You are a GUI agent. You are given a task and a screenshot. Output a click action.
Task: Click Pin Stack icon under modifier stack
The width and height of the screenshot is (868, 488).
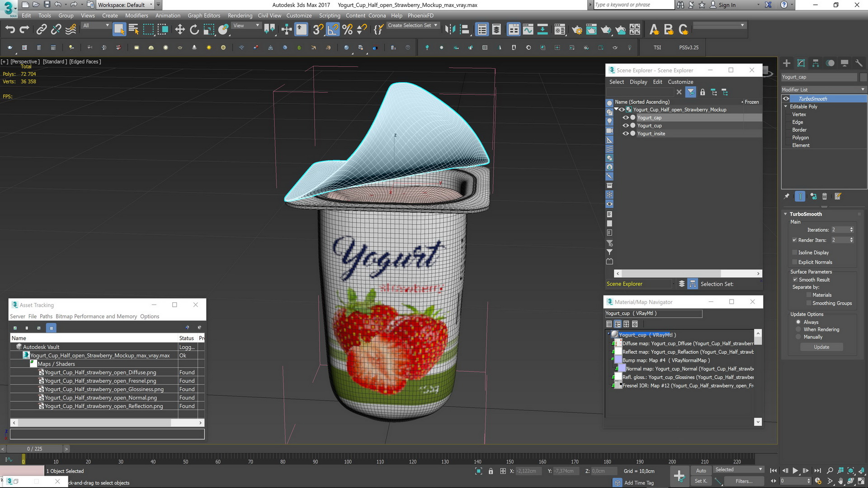coord(787,196)
